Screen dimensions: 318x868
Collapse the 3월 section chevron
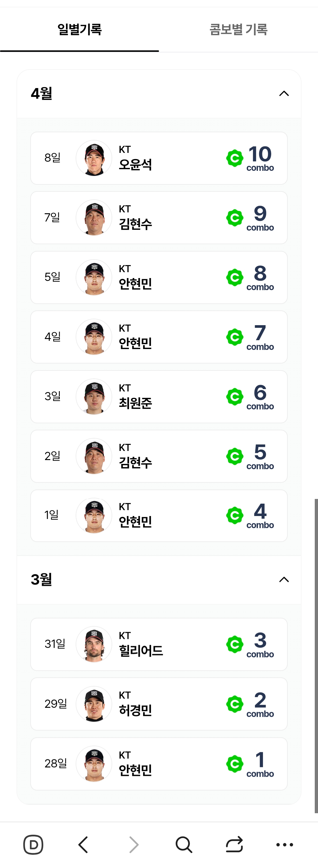click(x=284, y=579)
